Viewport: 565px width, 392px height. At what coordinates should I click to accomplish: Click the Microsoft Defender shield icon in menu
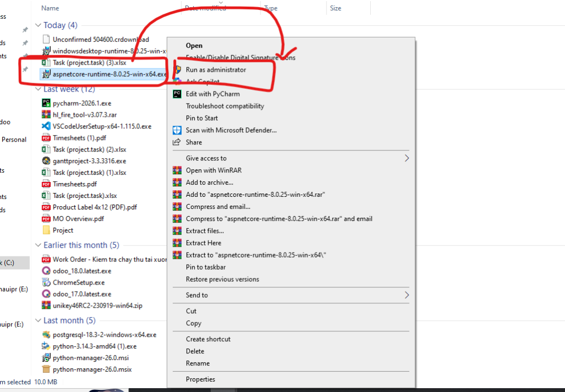[x=177, y=130]
